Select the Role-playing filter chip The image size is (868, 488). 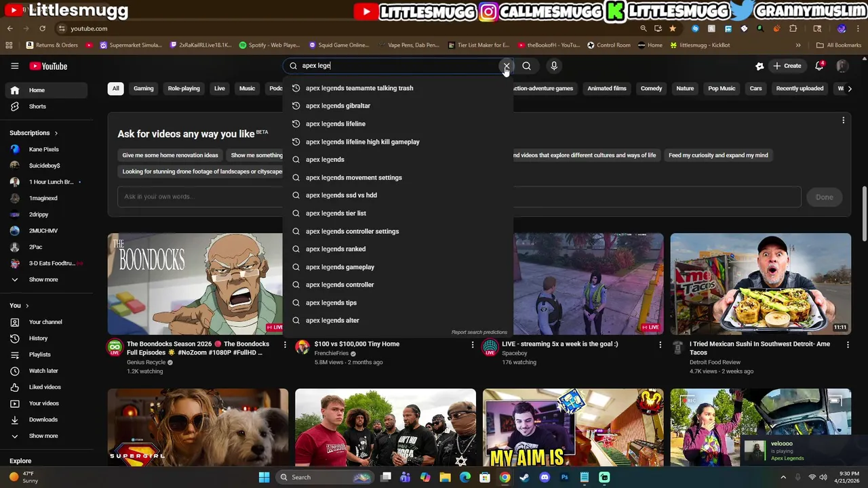[184, 88]
